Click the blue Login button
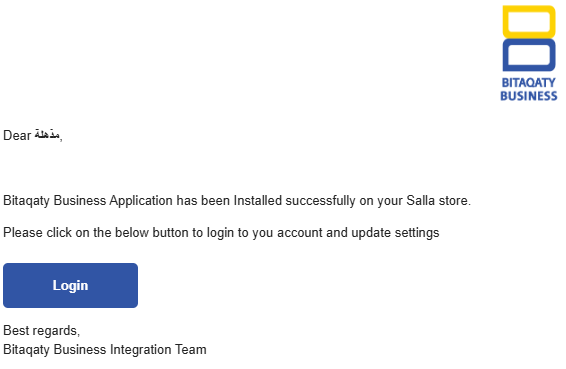Viewport: 566px width, 369px height. (x=70, y=285)
